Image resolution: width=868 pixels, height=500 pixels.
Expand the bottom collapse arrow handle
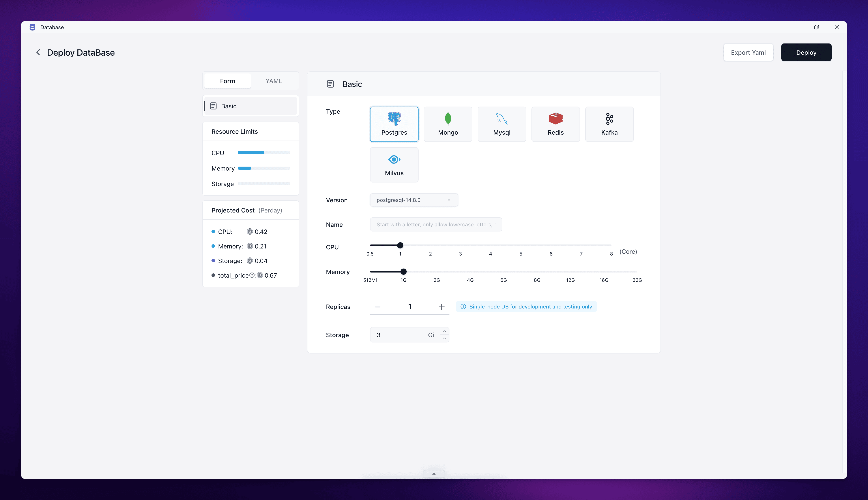(434, 474)
